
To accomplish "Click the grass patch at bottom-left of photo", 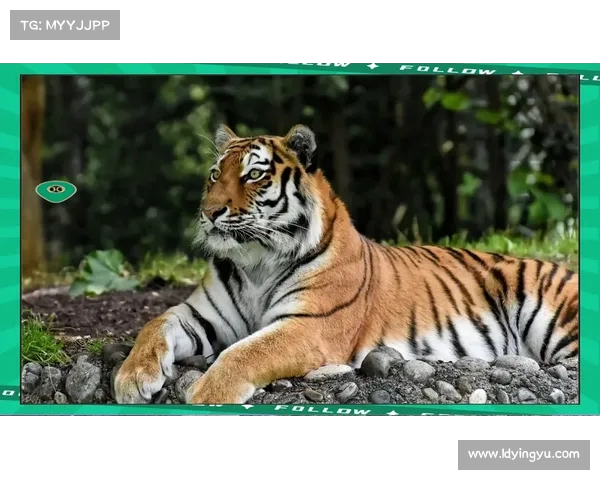I will tap(42, 343).
